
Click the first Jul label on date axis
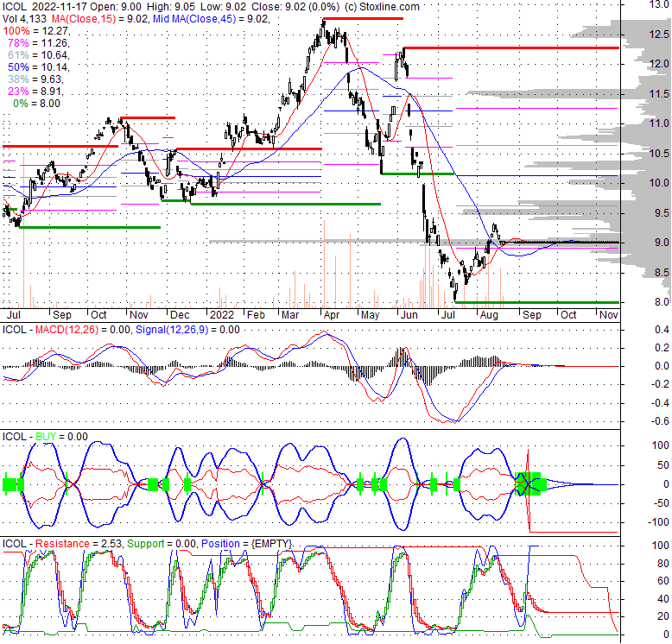tap(14, 315)
